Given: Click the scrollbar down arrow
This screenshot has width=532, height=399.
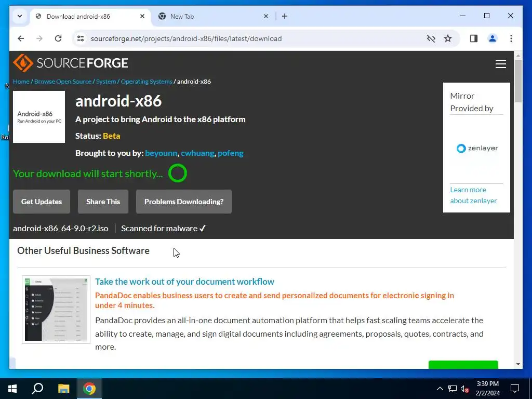Looking at the screenshot, I should click(518, 364).
